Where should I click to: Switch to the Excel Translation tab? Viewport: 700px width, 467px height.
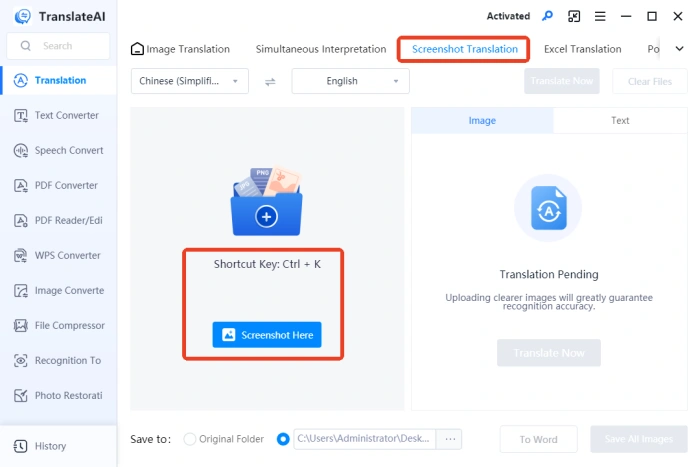tap(583, 49)
